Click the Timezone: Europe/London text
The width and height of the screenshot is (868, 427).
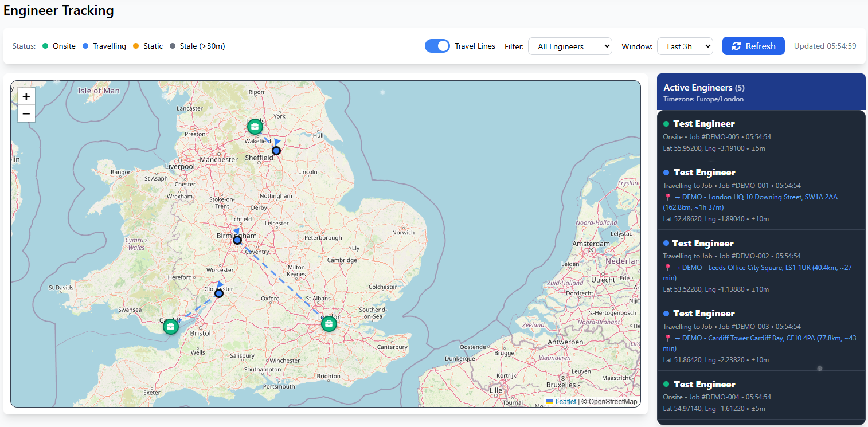click(x=703, y=99)
